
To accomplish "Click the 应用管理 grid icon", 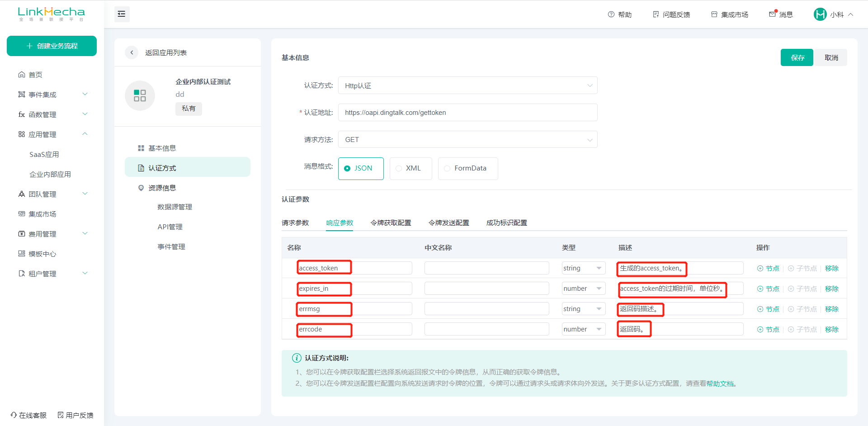I will pos(22,134).
